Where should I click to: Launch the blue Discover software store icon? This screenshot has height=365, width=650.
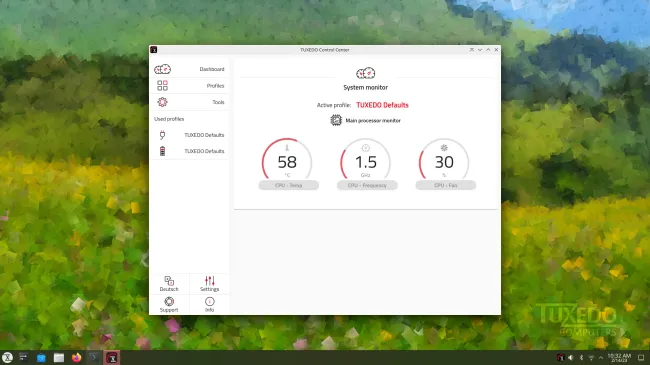click(41, 358)
